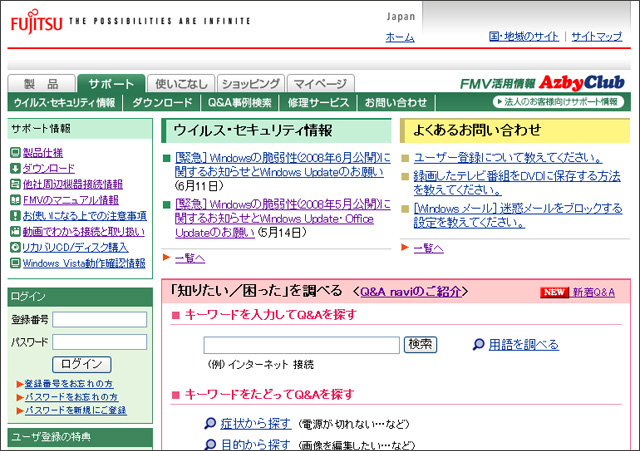Click the exclamation icon beside お使いになる上での注意事項
The width and height of the screenshot is (640, 451).
15,216
